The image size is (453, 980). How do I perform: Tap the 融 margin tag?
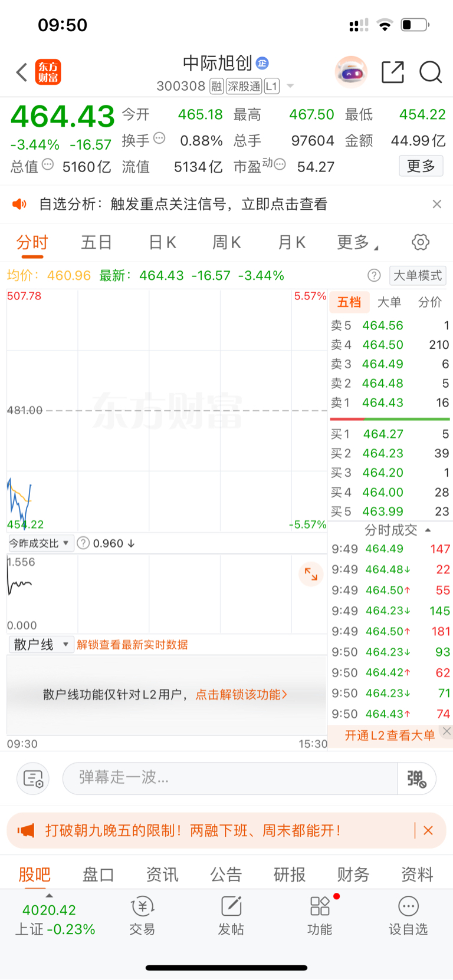(x=216, y=87)
